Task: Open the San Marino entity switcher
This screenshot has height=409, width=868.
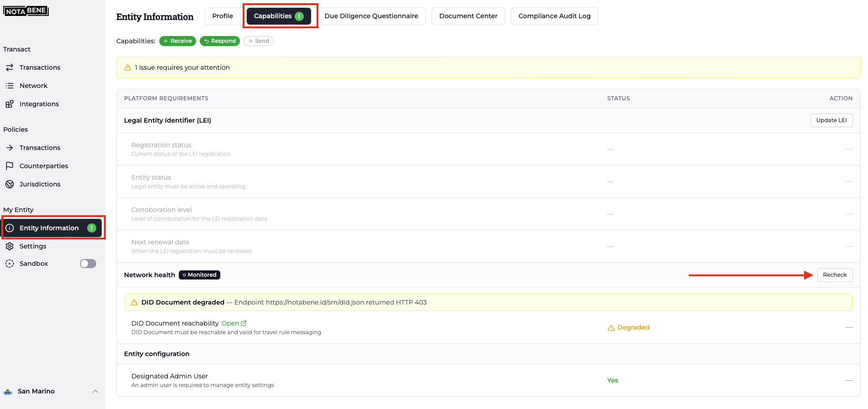Action: pyautogui.click(x=51, y=391)
